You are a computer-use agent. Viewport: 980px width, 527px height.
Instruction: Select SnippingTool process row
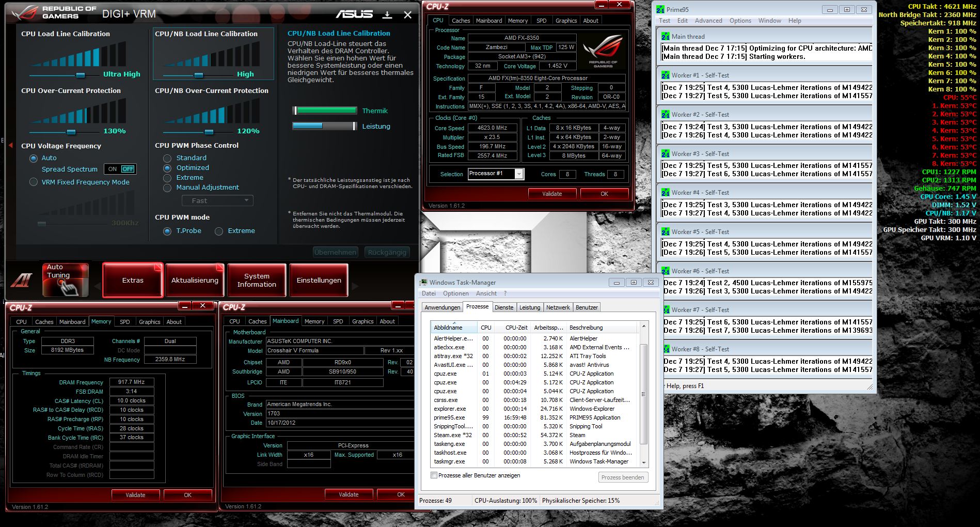click(x=534, y=426)
